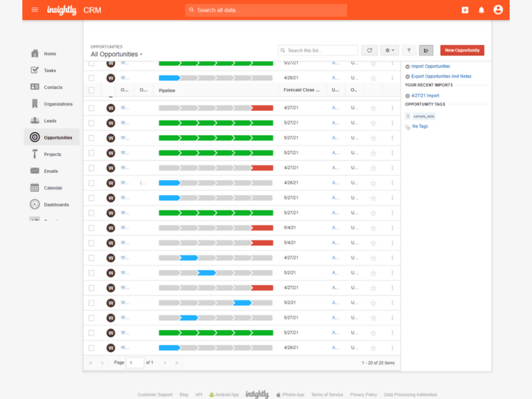Go to last page of results
Viewport: 532px width, 399px height.
[x=177, y=363]
